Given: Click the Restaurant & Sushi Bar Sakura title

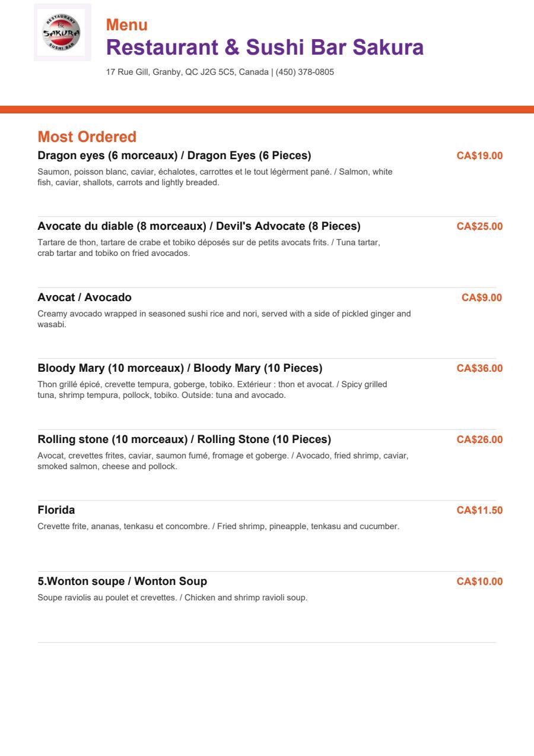Looking at the screenshot, I should coord(265,47).
